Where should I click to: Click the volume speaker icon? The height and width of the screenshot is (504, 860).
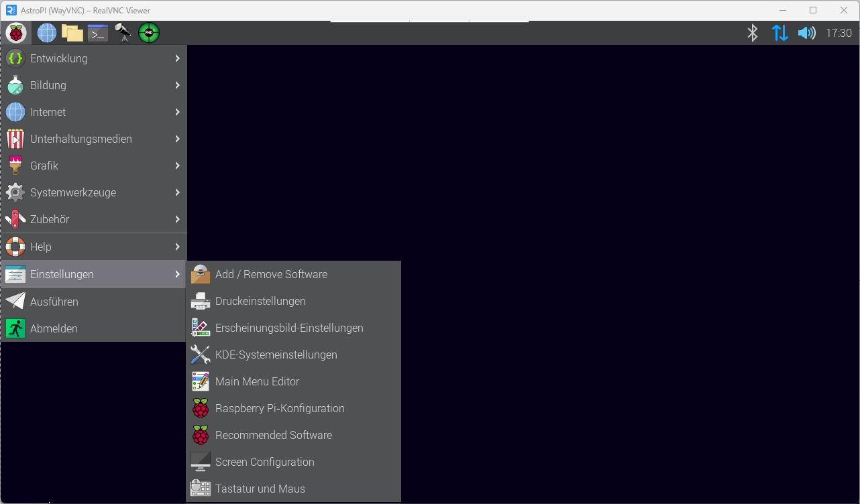click(x=806, y=33)
